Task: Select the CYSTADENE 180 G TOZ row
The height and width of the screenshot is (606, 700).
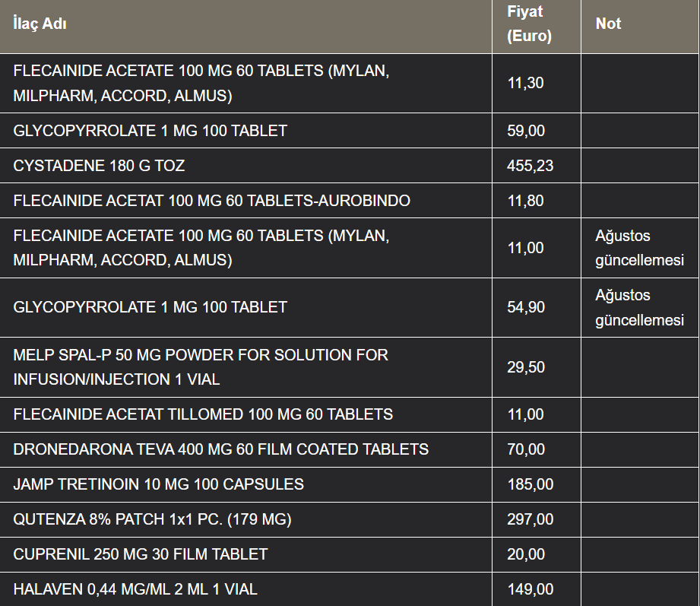Action: (x=99, y=166)
